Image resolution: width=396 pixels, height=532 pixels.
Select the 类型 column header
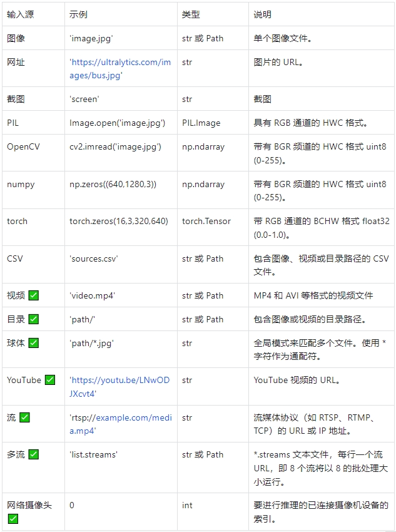(x=191, y=14)
